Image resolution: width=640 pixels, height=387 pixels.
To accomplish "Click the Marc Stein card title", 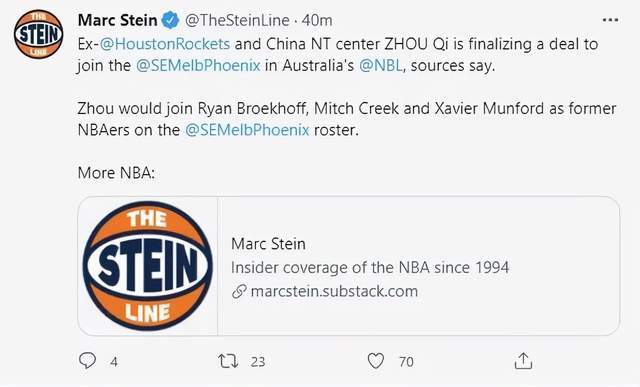I will point(268,244).
